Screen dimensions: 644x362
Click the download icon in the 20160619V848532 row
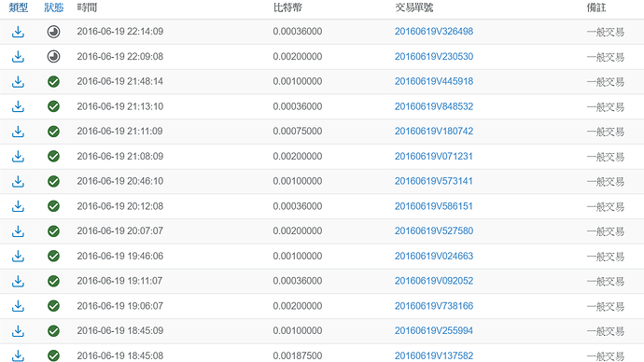click(x=18, y=106)
